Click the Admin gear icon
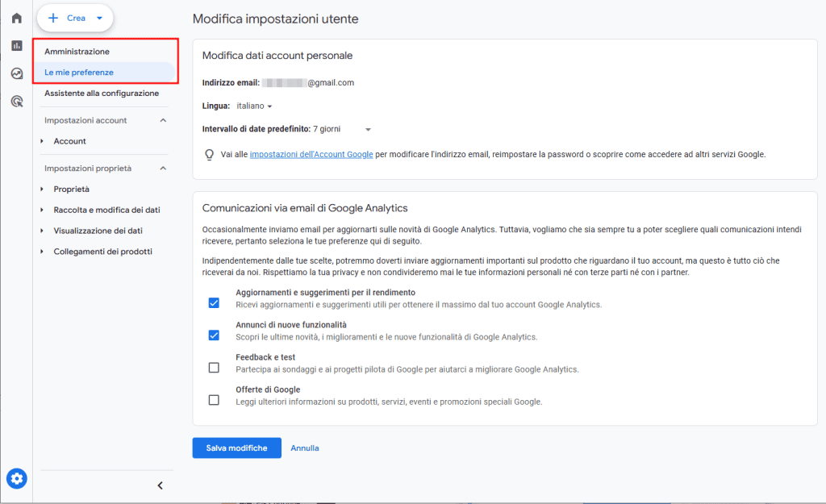Viewport: 826px width, 504px height. (17, 479)
